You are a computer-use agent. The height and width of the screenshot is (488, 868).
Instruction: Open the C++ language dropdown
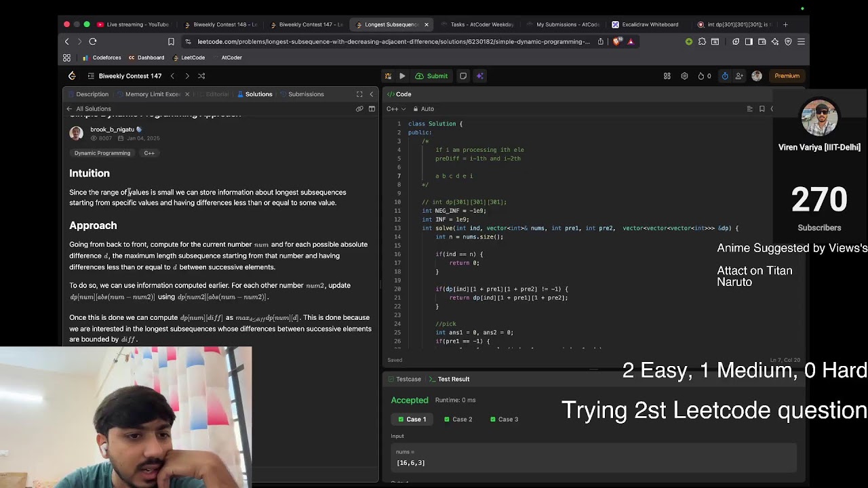[395, 108]
